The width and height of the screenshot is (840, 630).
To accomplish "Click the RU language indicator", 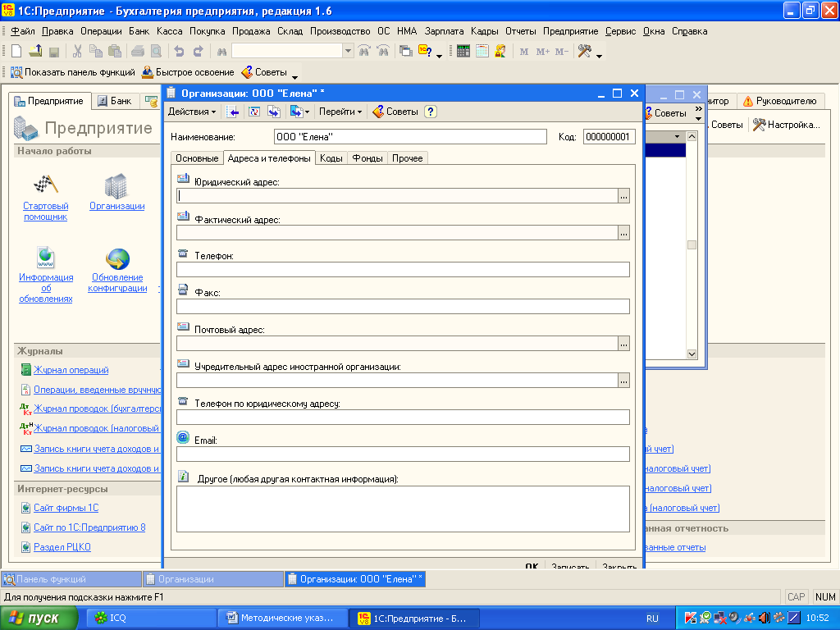I will (x=652, y=619).
